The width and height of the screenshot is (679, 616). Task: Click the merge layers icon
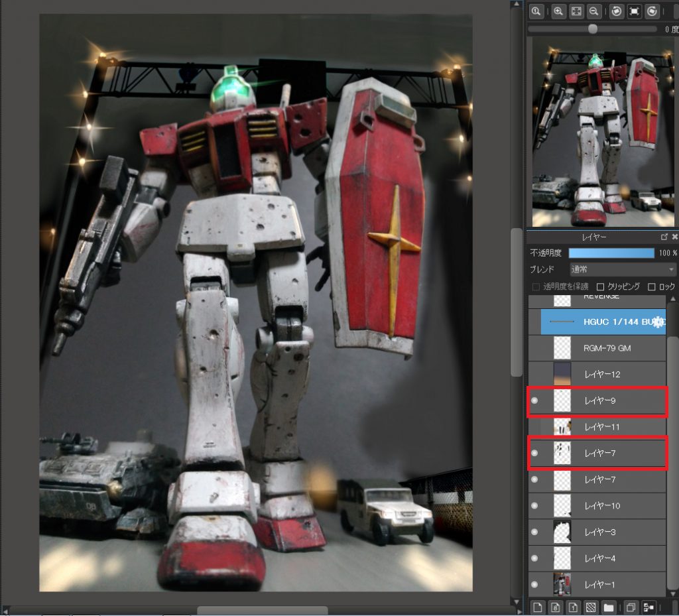pos(649,607)
